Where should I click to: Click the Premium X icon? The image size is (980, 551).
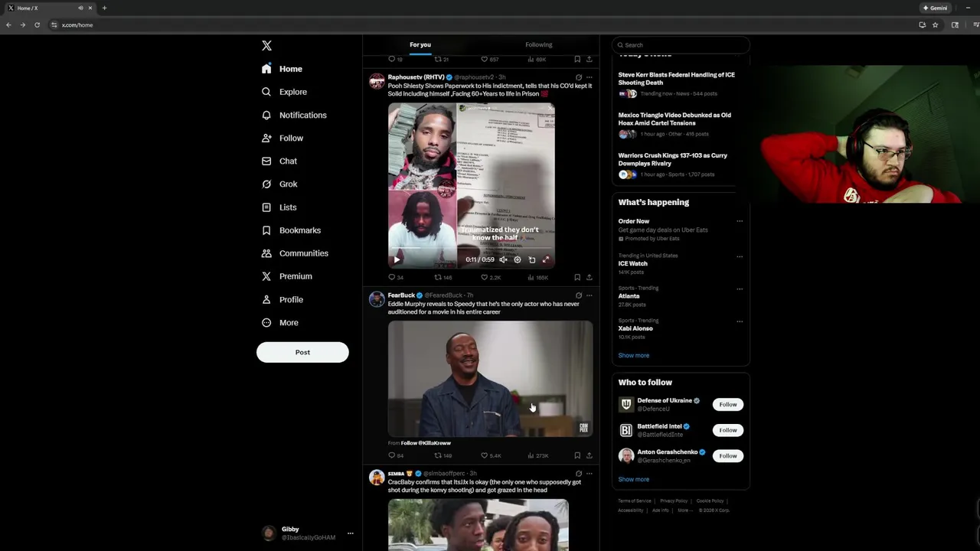266,276
